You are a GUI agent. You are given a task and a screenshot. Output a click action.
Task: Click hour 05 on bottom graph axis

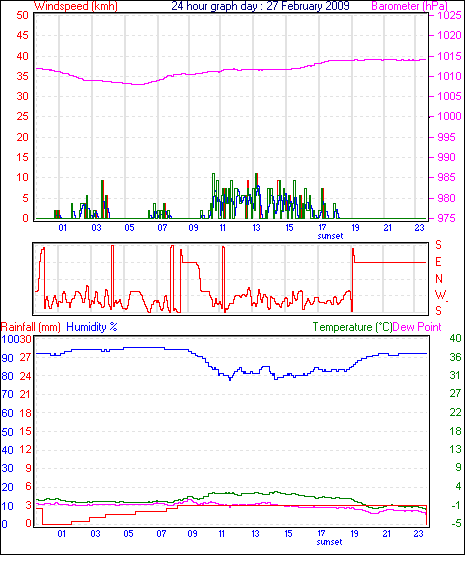click(129, 534)
